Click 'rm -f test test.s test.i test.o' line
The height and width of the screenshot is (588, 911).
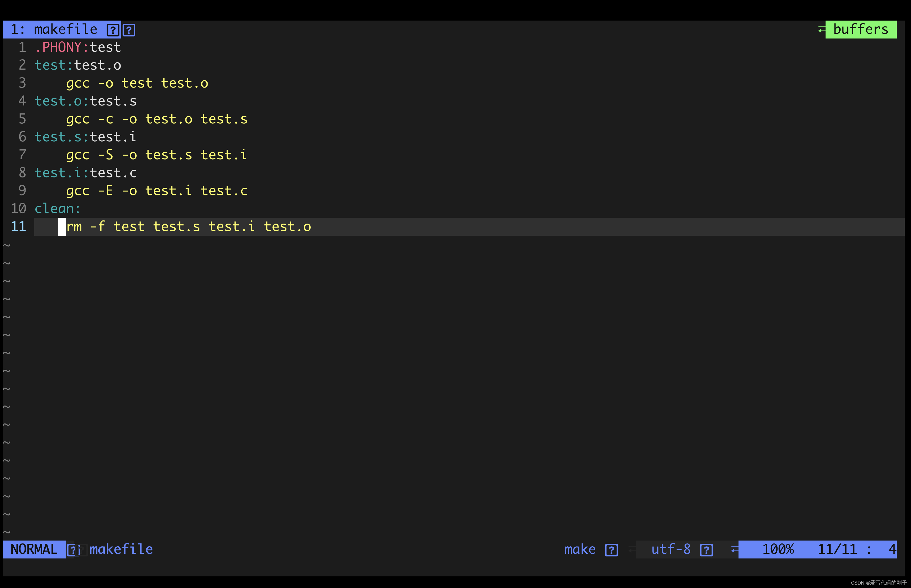pyautogui.click(x=189, y=227)
